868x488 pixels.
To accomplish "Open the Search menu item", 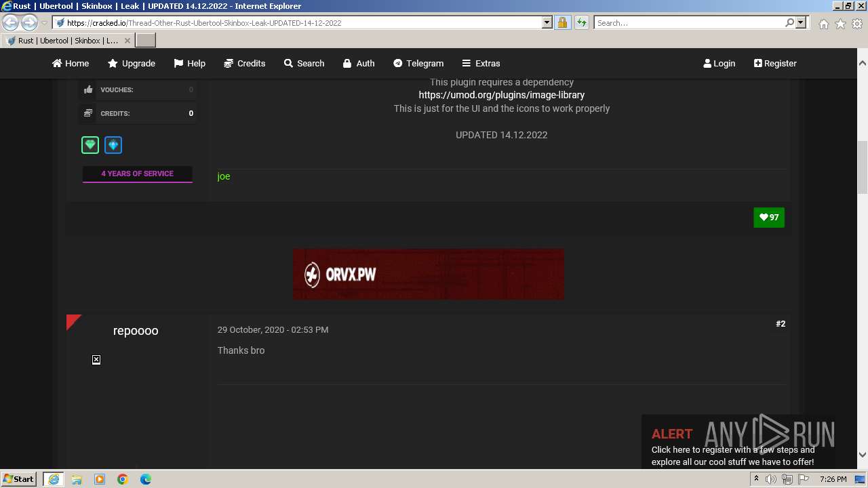I will pos(304,63).
